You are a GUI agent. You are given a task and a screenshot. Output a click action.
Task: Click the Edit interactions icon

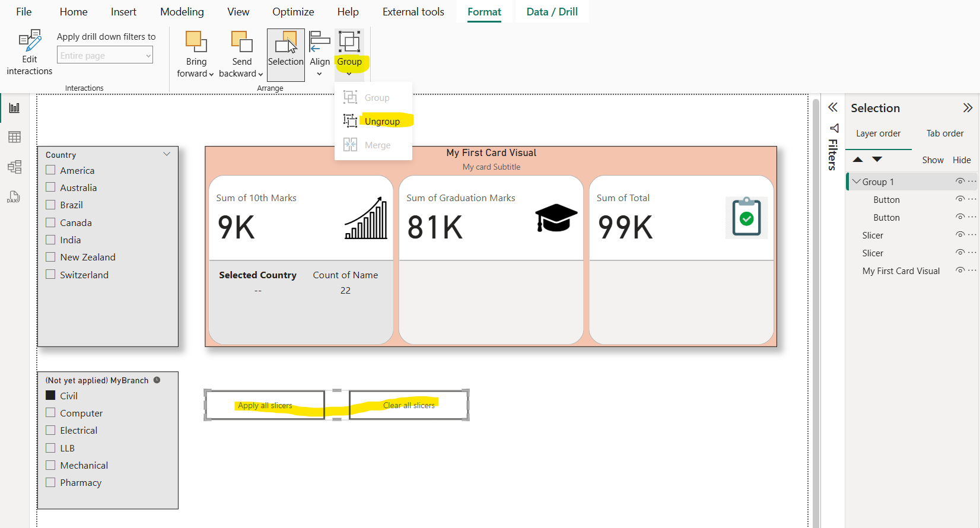coord(30,42)
